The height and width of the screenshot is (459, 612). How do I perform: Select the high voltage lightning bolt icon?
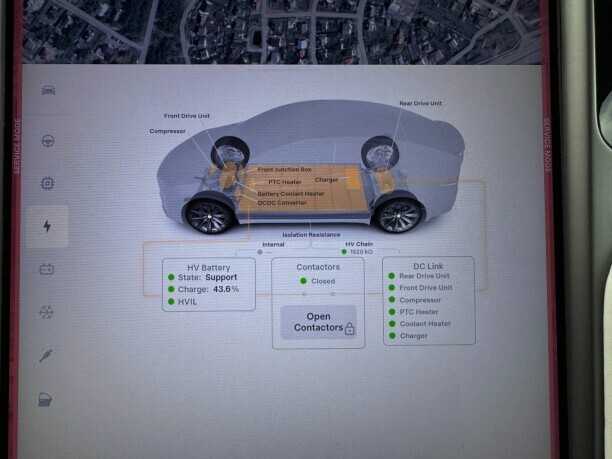pos(47,226)
